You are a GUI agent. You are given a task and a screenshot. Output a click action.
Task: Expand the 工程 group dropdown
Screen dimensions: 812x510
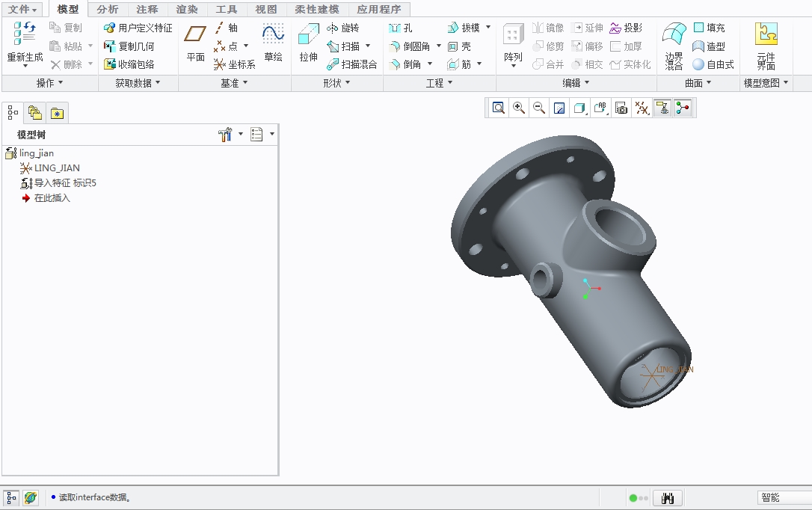pyautogui.click(x=439, y=83)
